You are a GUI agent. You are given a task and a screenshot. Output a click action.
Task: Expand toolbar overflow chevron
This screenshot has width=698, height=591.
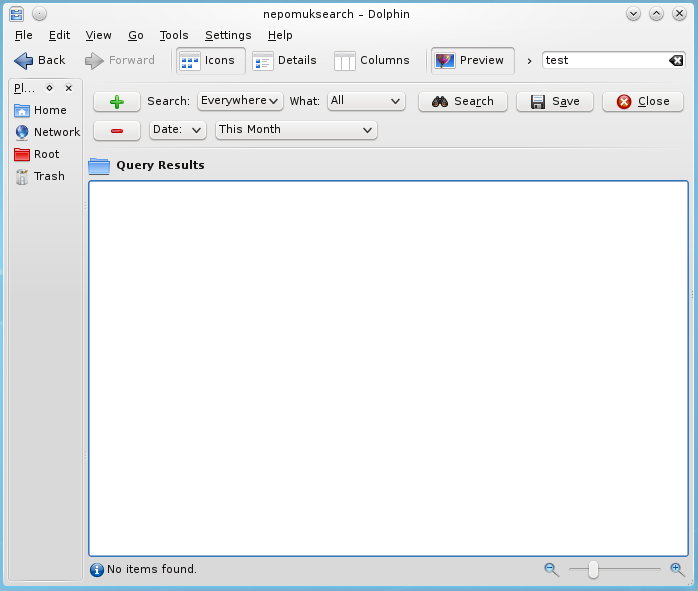click(x=529, y=61)
